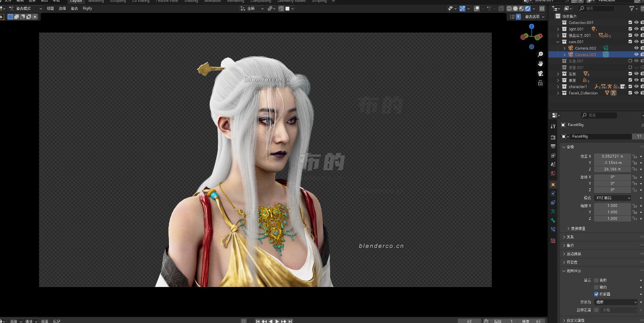Select Collection.001 in the outliner
The width and height of the screenshot is (644, 323).
pos(581,23)
